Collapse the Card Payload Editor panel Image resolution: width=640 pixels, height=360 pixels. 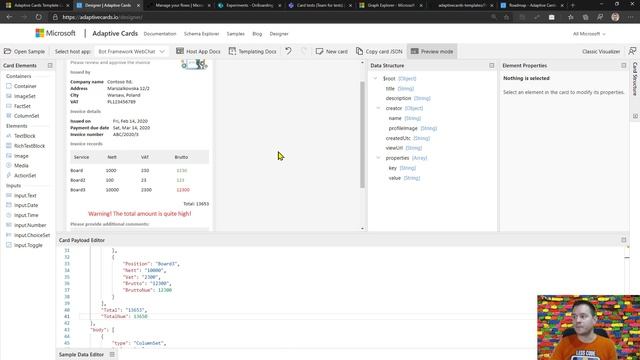click(623, 240)
